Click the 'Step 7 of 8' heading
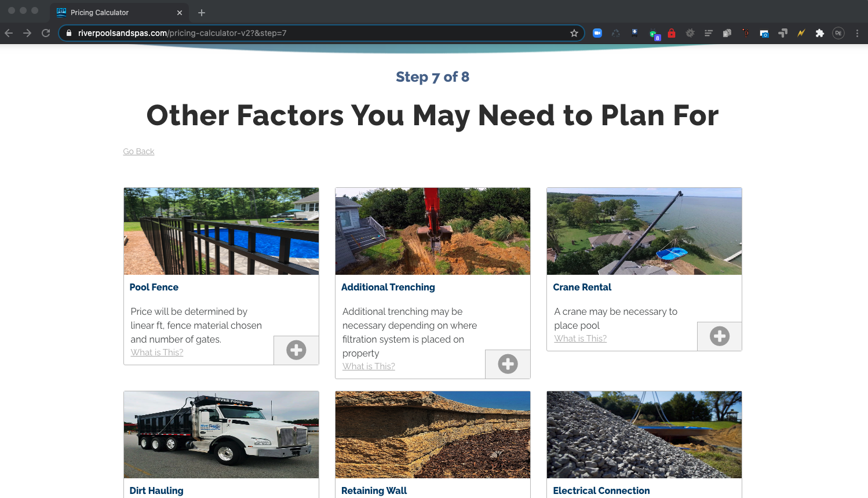 [x=433, y=77]
